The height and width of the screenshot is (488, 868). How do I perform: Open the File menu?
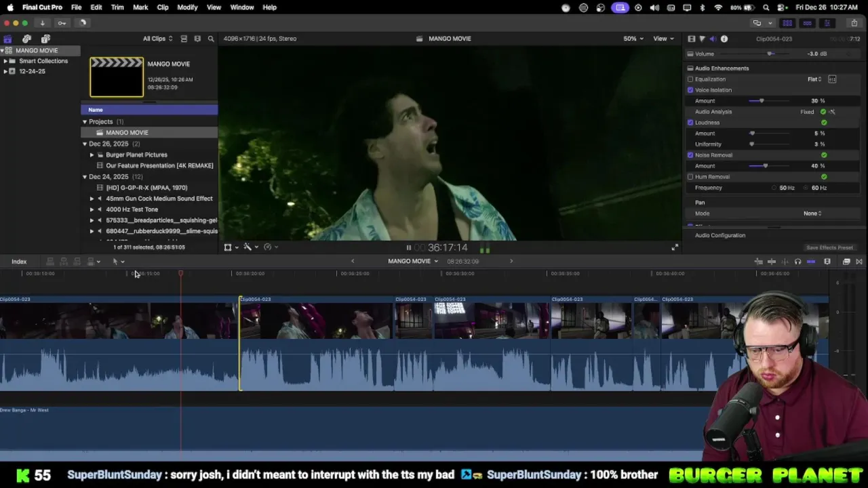point(77,7)
